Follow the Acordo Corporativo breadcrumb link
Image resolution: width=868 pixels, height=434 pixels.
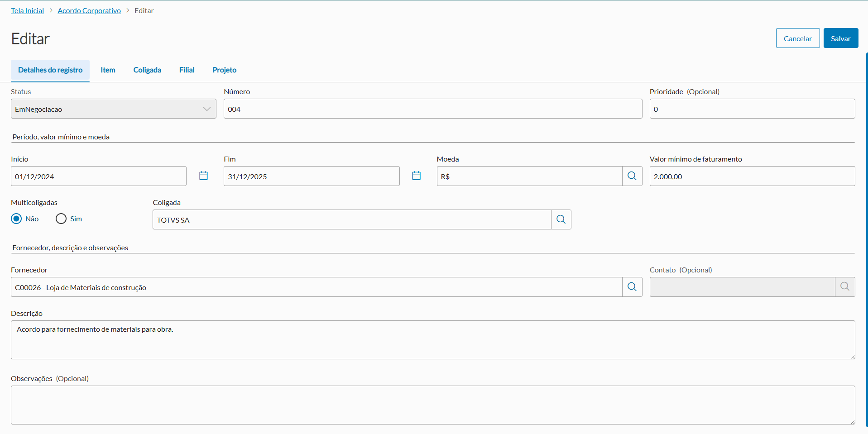coord(89,11)
